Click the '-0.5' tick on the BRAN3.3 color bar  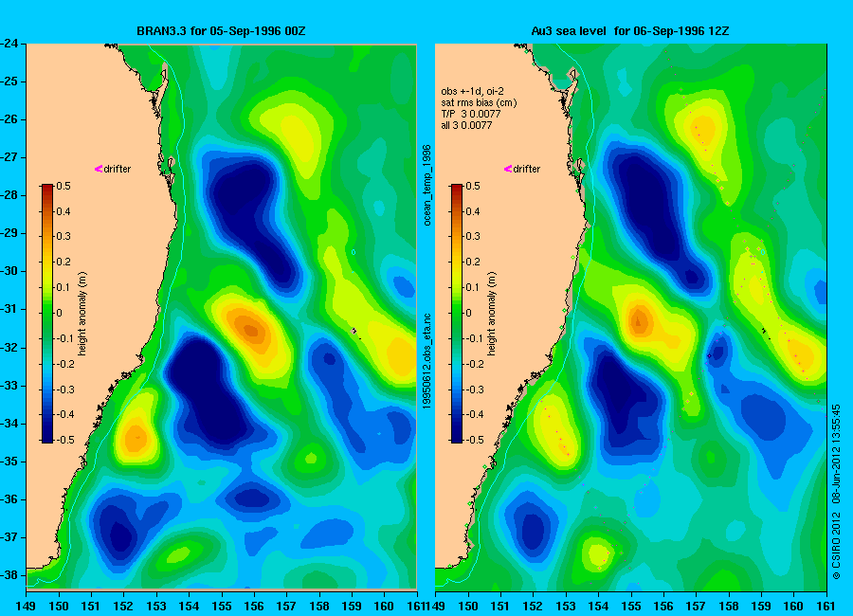tap(64, 440)
